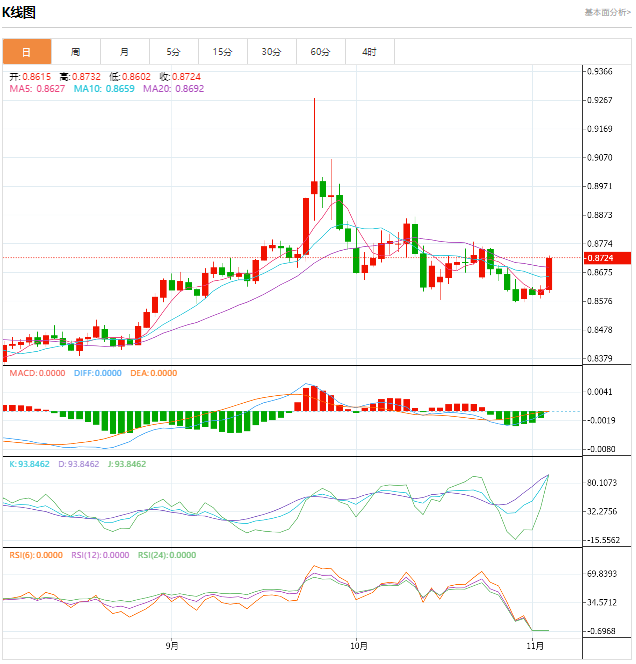Click the DIFF:0.0000 label

click(x=98, y=374)
